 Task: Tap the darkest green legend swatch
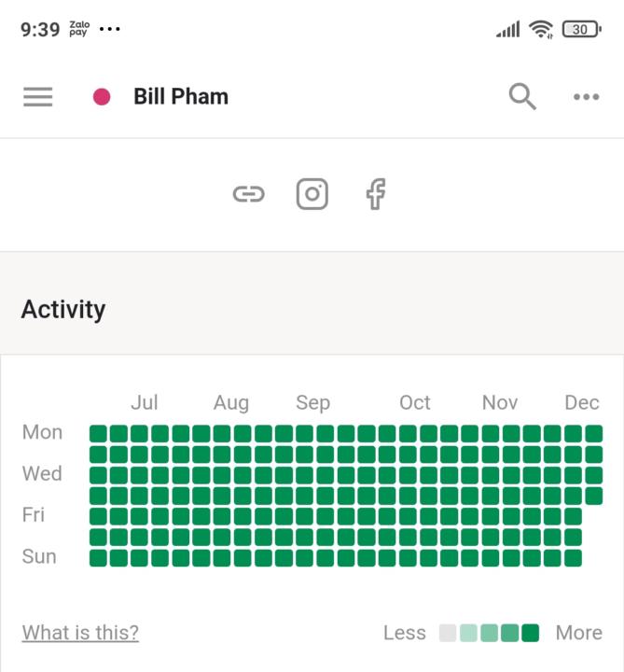[531, 633]
